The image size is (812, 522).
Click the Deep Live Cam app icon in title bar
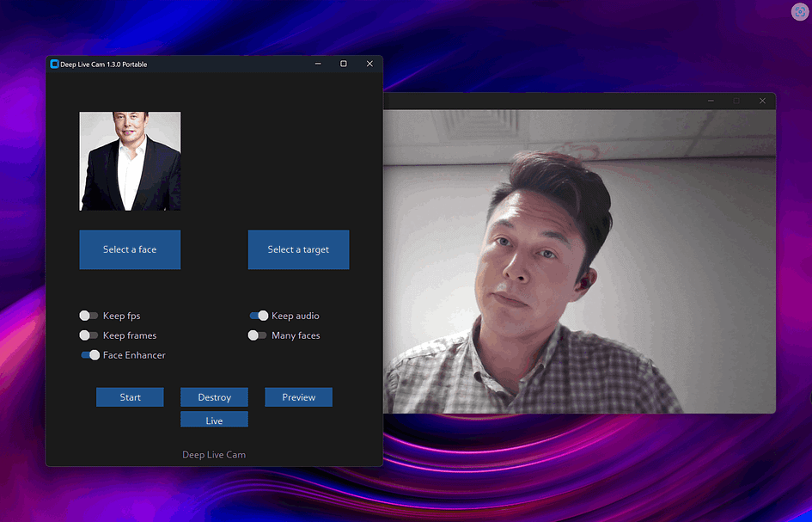pyautogui.click(x=54, y=64)
